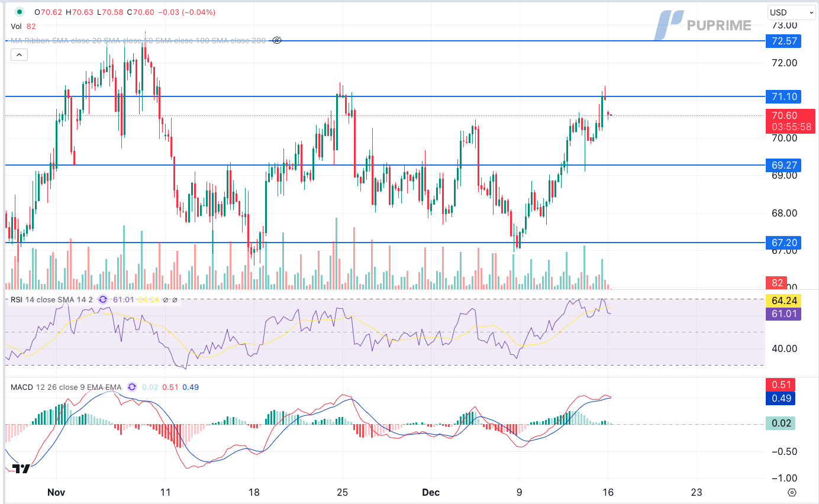819x504 pixels.
Task: Click the RSI indicator sync icon
Action: pos(102,300)
